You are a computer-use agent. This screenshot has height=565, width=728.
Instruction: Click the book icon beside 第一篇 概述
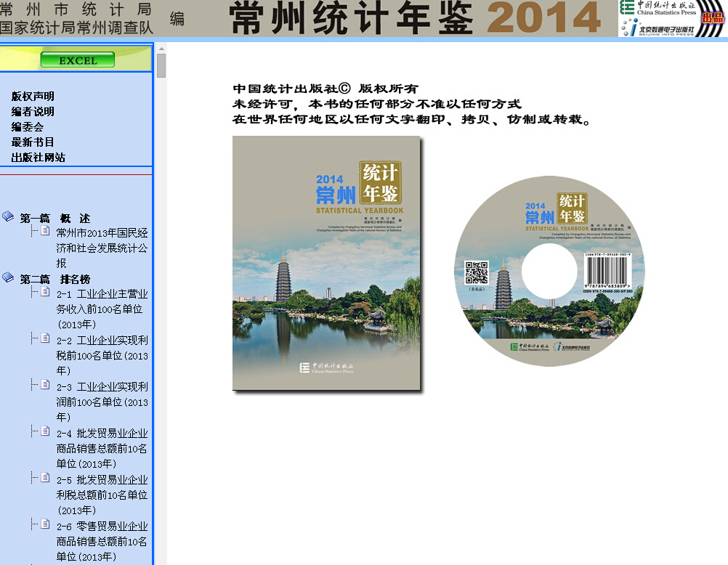[x=8, y=216]
